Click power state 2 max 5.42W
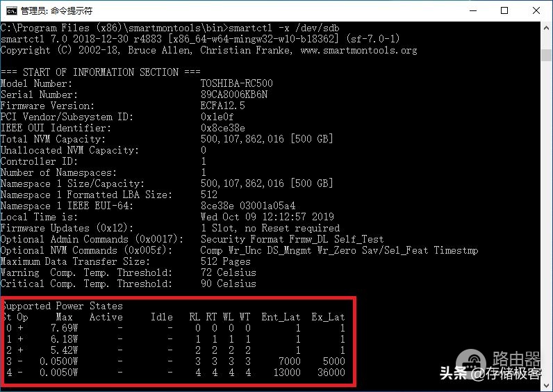553x392 pixels. tap(64, 350)
